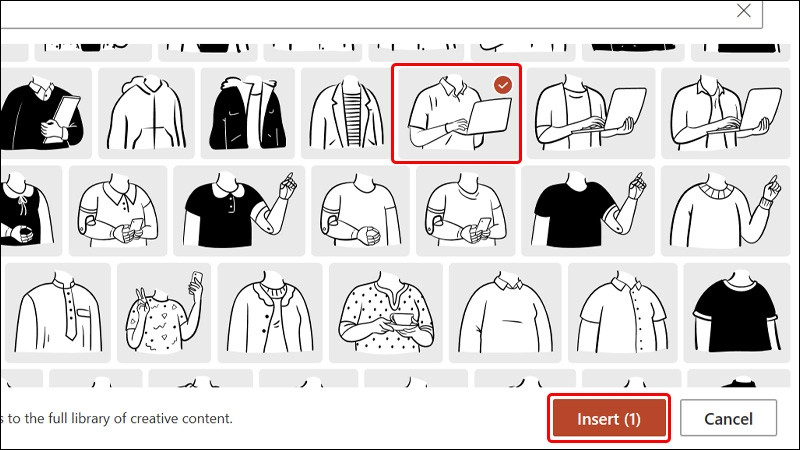Choose black vest with bow collar cutout
This screenshot has width=800, height=450.
31,211
